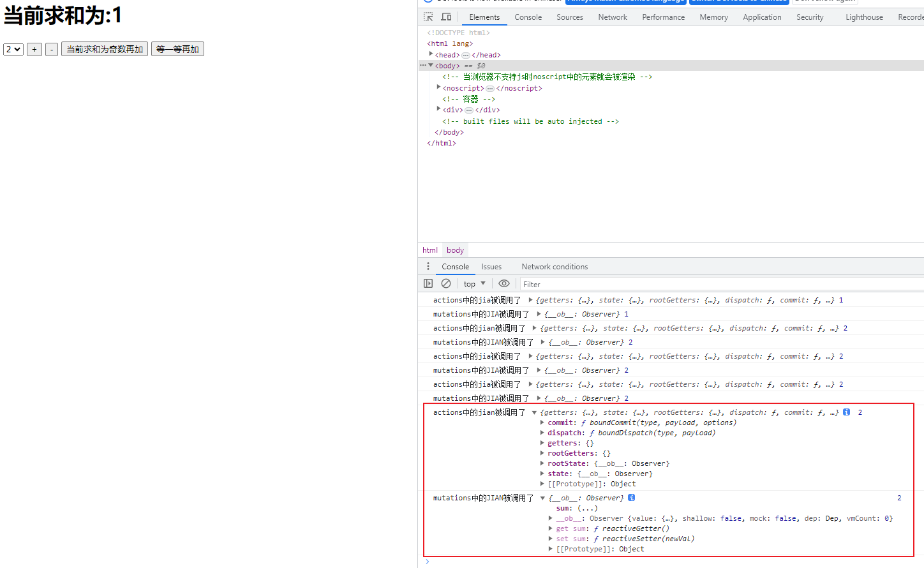Open the Network conditions drawer tab
924x568 pixels.
[554, 267]
